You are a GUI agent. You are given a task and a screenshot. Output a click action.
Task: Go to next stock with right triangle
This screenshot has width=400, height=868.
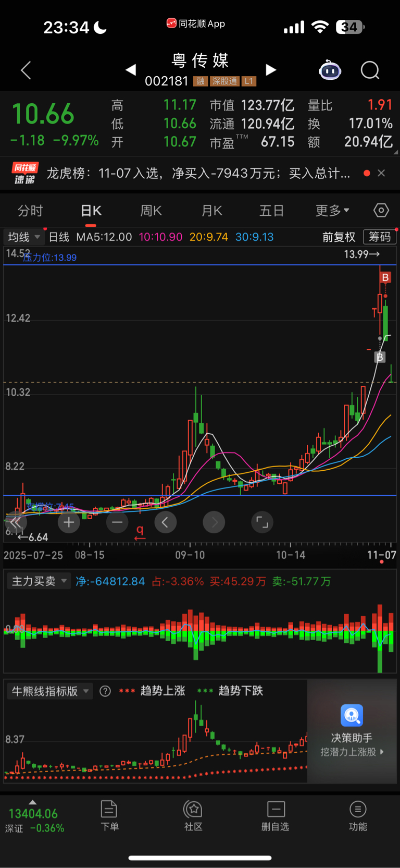[270, 69]
